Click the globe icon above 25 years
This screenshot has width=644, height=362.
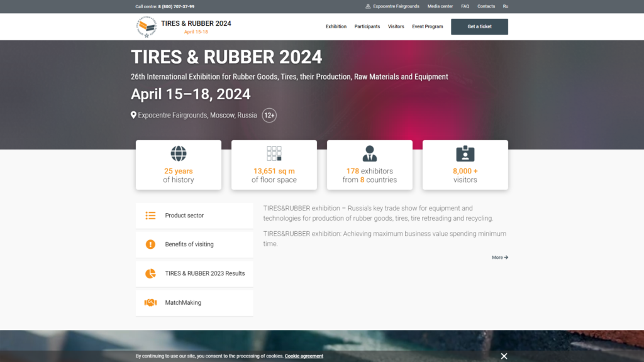pyautogui.click(x=178, y=153)
